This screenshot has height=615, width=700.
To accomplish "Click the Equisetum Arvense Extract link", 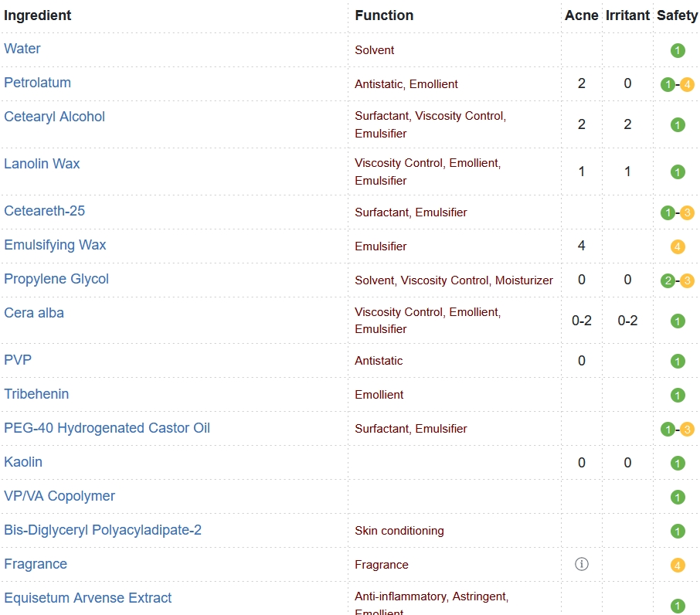I will [x=87, y=598].
